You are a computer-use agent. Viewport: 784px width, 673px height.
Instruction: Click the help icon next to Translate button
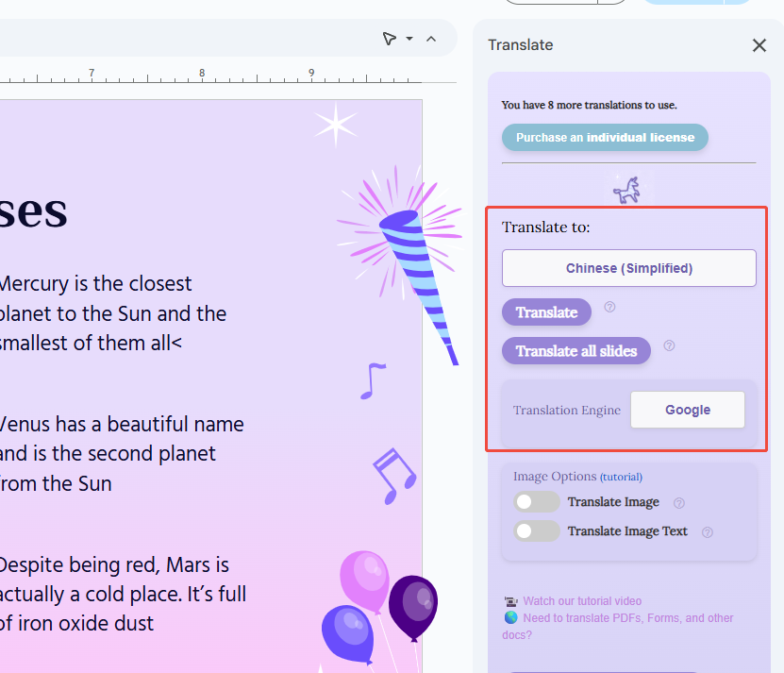tap(609, 307)
